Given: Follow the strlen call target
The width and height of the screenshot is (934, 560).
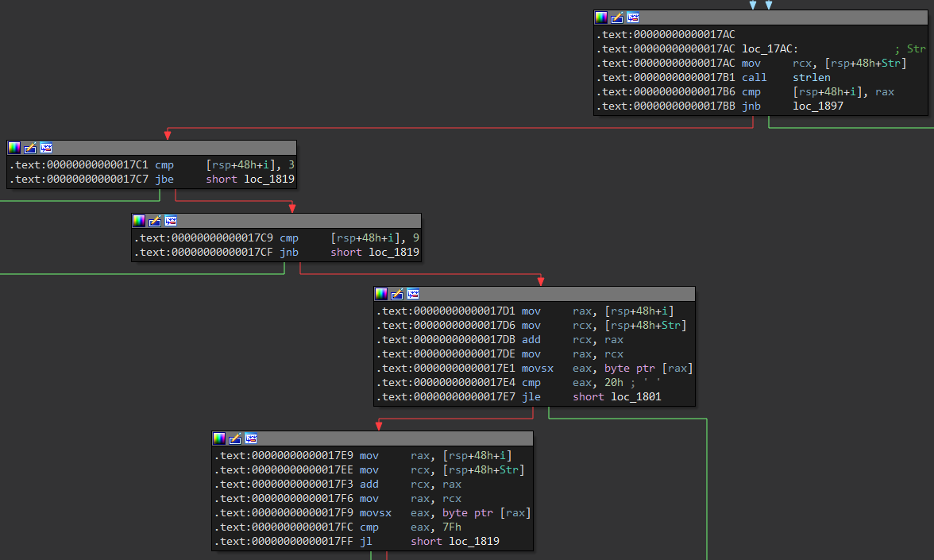Looking at the screenshot, I should (812, 78).
